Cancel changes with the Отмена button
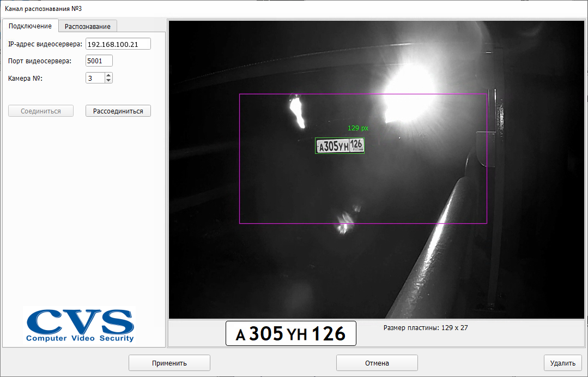The width and height of the screenshot is (588, 377). [377, 363]
